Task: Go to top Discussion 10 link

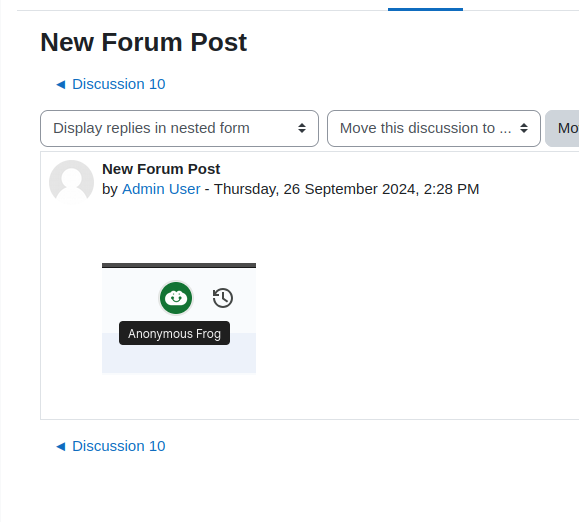Action: point(119,84)
